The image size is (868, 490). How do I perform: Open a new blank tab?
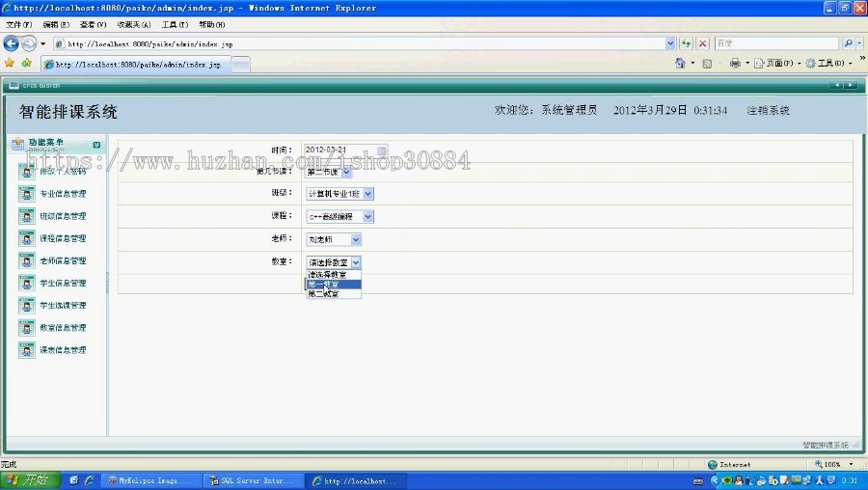tap(240, 65)
